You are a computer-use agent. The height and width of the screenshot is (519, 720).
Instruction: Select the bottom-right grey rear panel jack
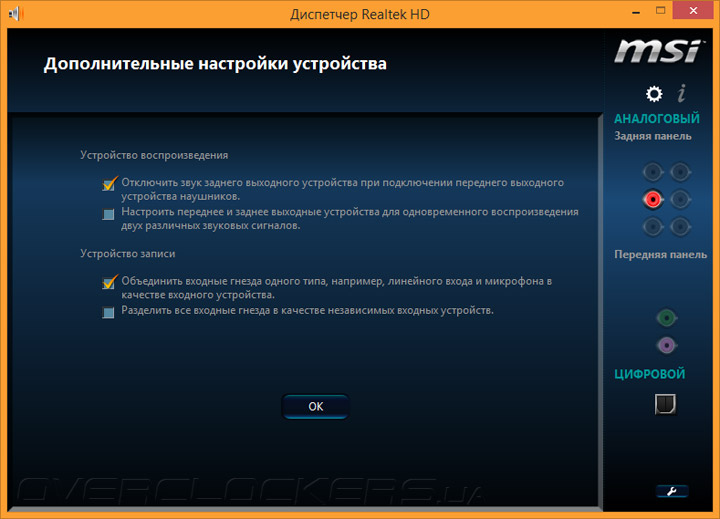(680, 226)
